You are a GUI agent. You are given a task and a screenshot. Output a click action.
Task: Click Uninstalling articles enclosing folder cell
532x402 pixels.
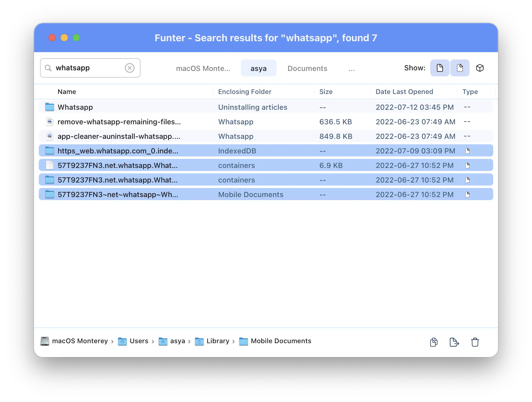tap(253, 107)
